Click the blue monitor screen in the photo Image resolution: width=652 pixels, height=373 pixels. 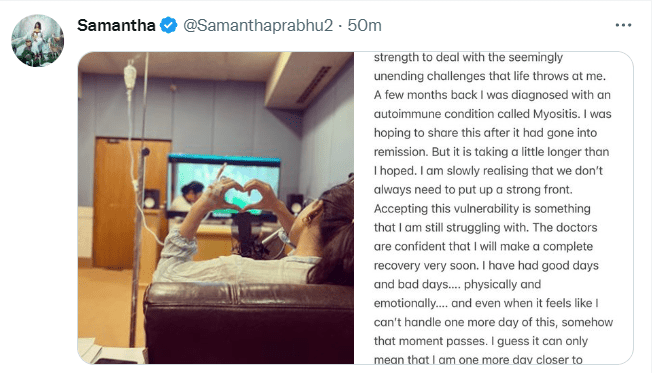[224, 185]
